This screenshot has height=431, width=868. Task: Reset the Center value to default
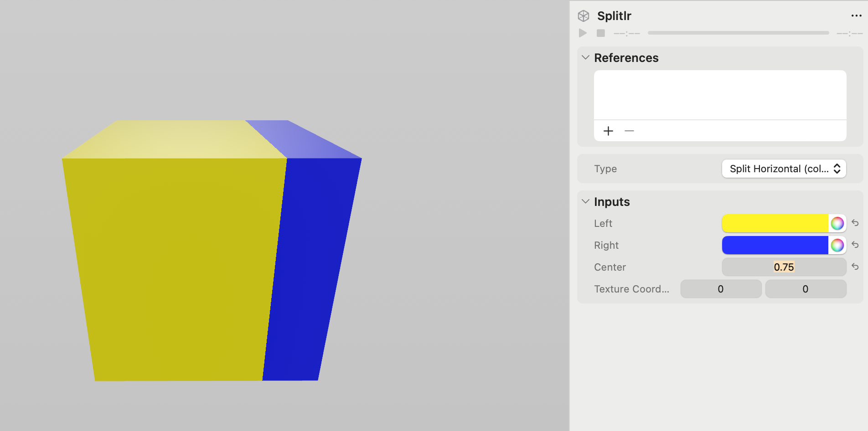pos(856,267)
